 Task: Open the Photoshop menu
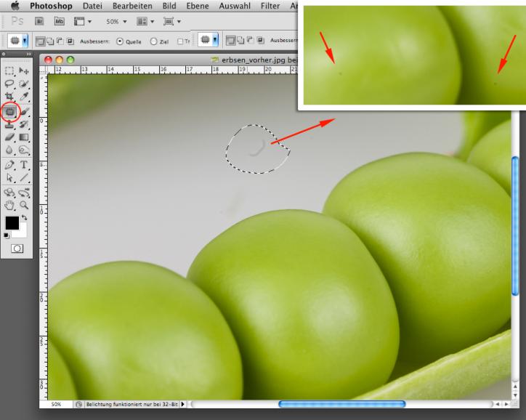coord(51,6)
